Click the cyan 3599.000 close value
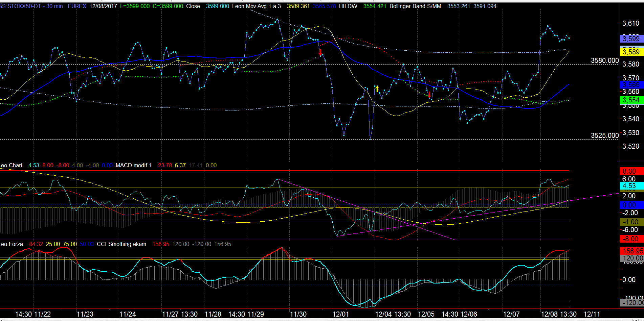644x321 pixels. pos(217,6)
